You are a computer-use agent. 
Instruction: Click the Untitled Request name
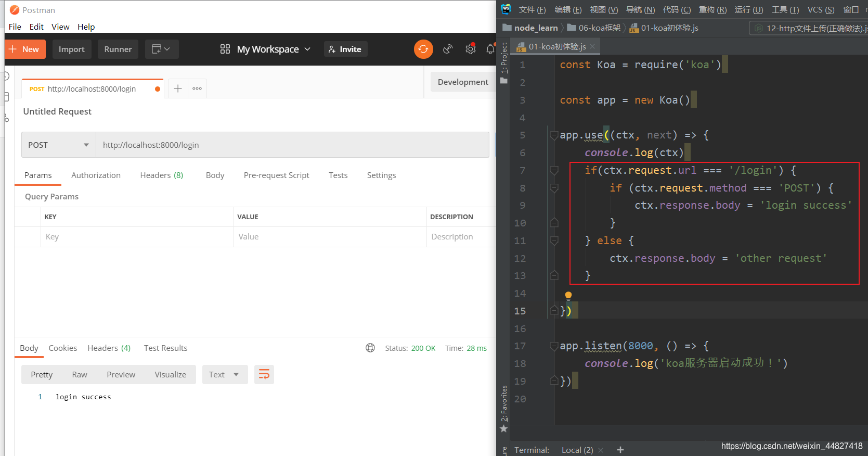[57, 111]
